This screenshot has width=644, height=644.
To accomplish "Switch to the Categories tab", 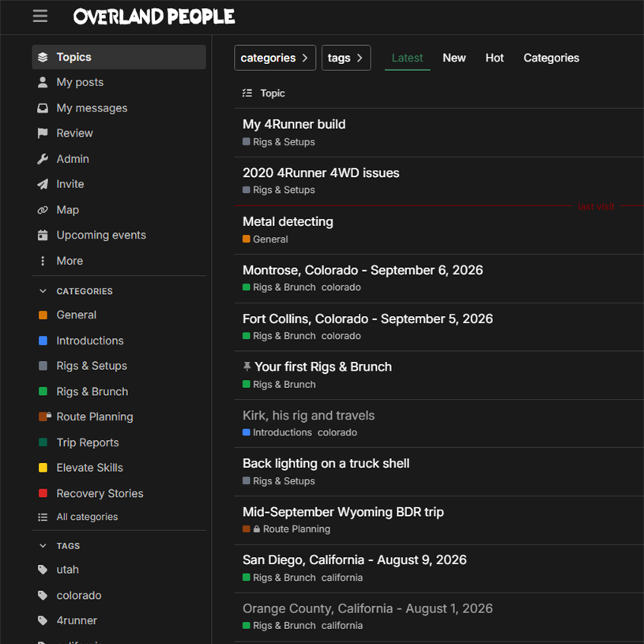I will 552,58.
